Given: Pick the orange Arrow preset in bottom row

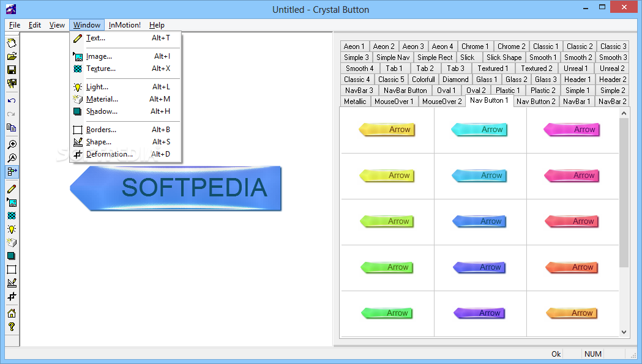Looking at the screenshot, I should tap(572, 313).
